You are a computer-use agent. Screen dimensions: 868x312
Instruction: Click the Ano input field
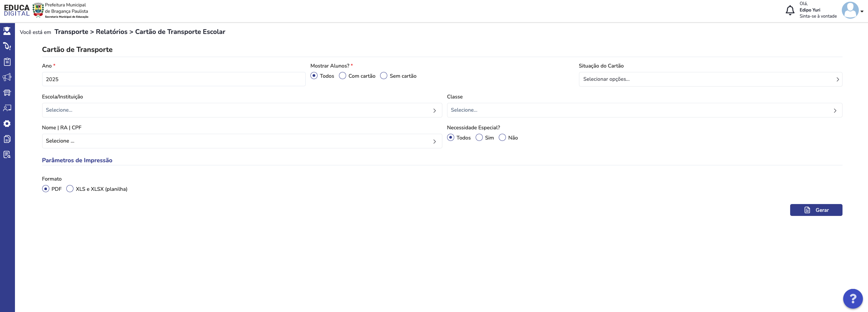pyautogui.click(x=174, y=79)
